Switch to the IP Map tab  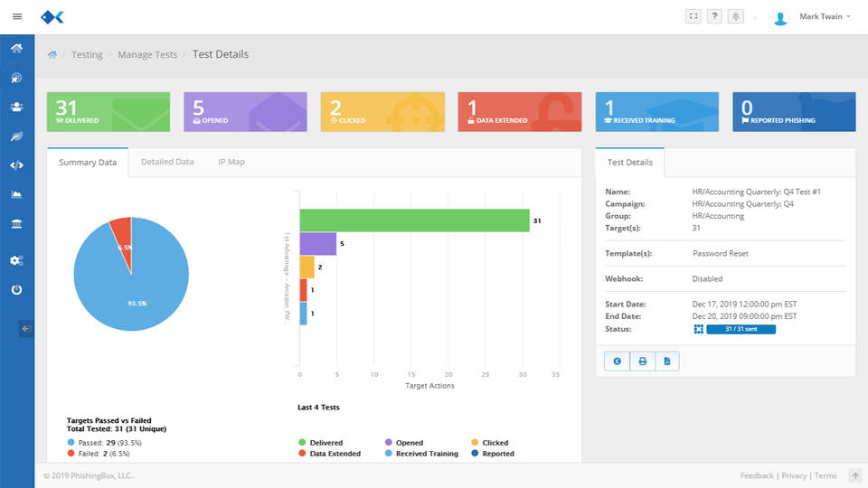pos(231,162)
